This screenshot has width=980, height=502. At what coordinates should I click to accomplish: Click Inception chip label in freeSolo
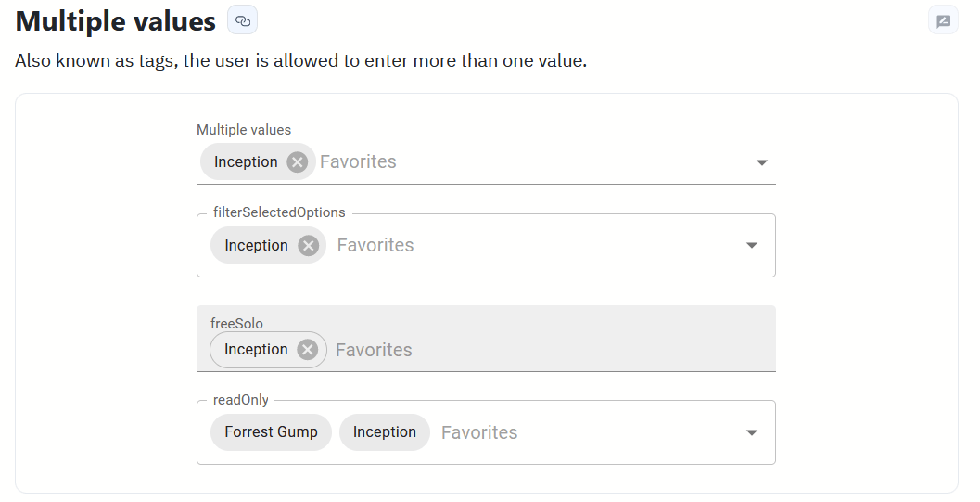tap(256, 350)
